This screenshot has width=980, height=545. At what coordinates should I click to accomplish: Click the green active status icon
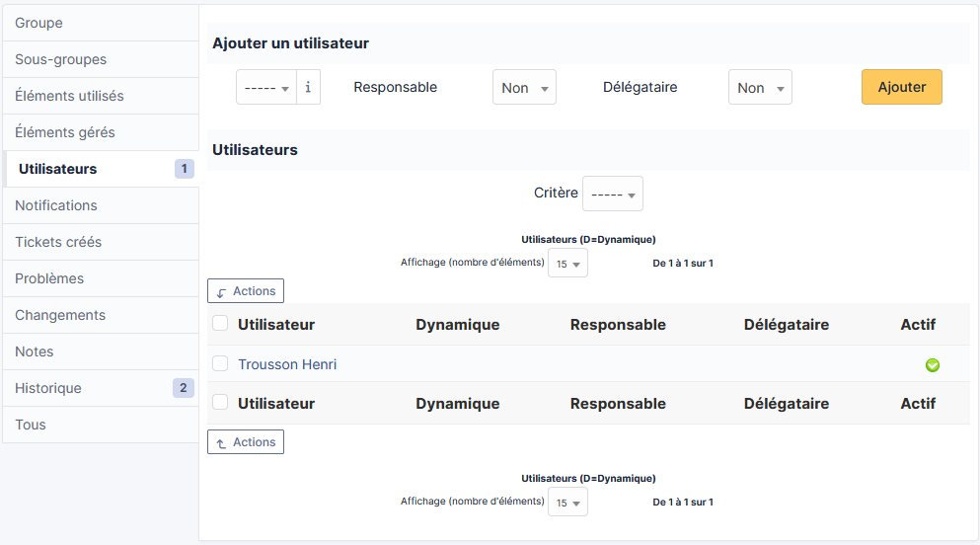[932, 365]
